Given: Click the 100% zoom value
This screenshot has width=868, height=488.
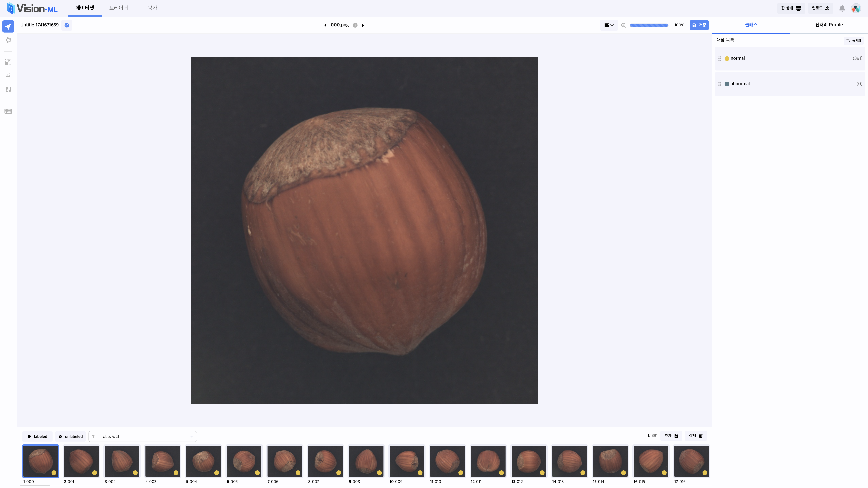Looking at the screenshot, I should click(679, 25).
